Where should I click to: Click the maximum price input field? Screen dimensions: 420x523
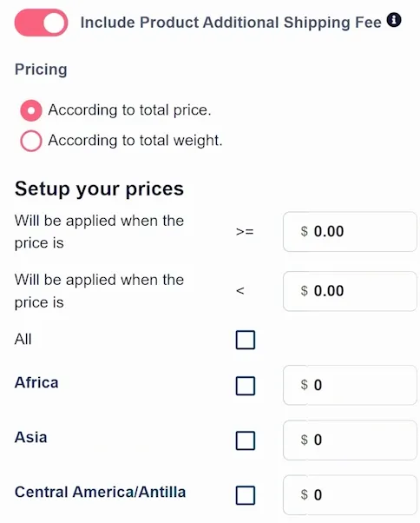coord(350,291)
